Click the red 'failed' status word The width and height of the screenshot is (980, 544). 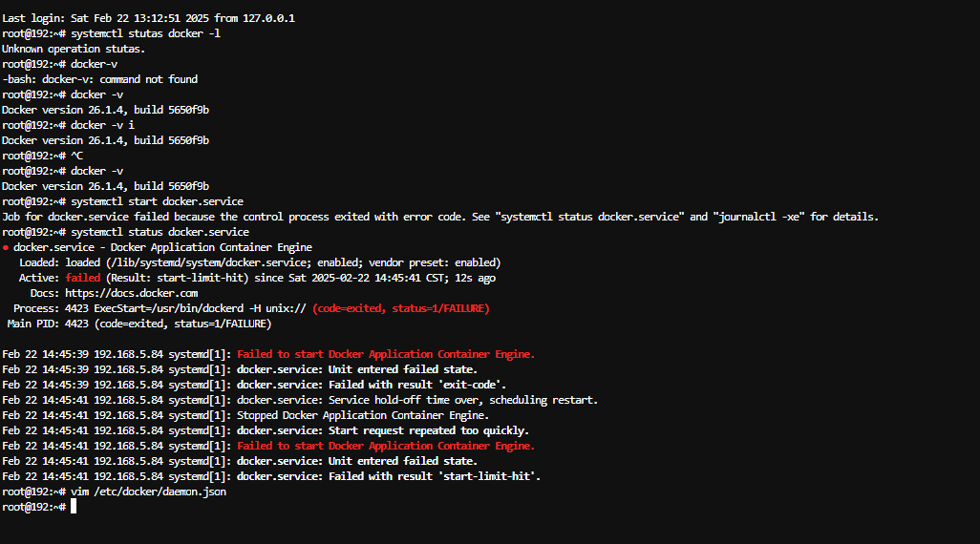pos(82,278)
